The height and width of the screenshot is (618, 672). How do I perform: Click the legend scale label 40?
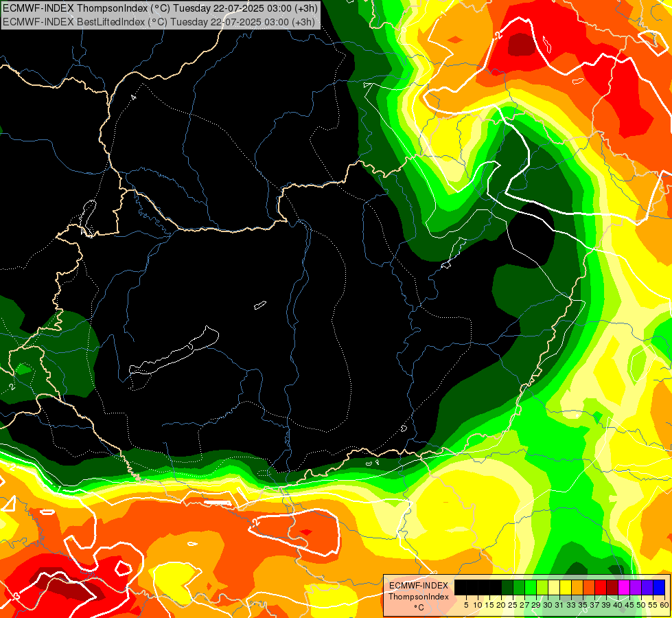pyautogui.click(x=618, y=605)
